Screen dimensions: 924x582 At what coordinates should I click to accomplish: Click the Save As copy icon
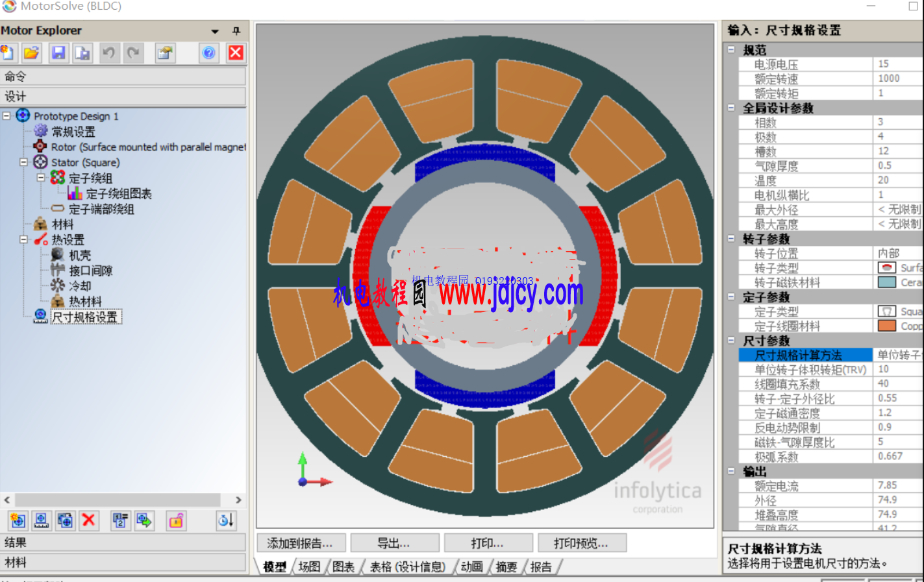click(x=82, y=53)
